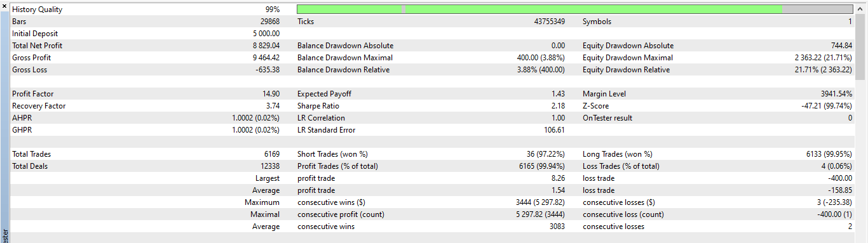Screen dimensions: 868x243
Task: Click the Total Net Profit value 8 829.04
Action: (x=266, y=46)
